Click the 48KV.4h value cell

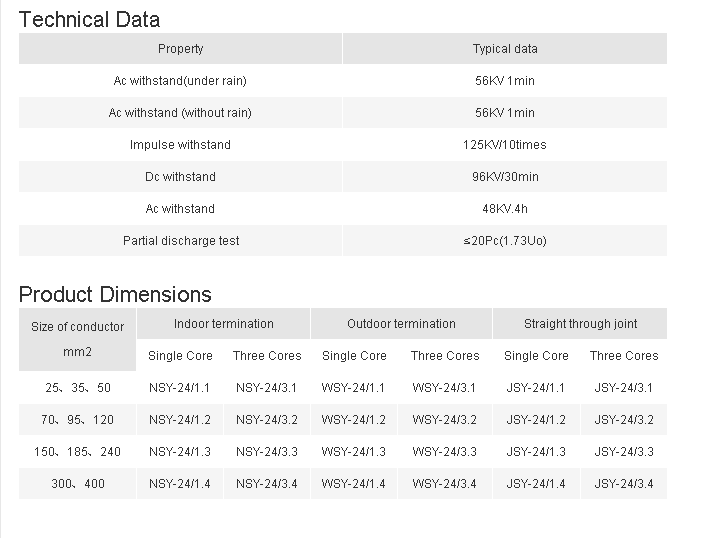[504, 209]
